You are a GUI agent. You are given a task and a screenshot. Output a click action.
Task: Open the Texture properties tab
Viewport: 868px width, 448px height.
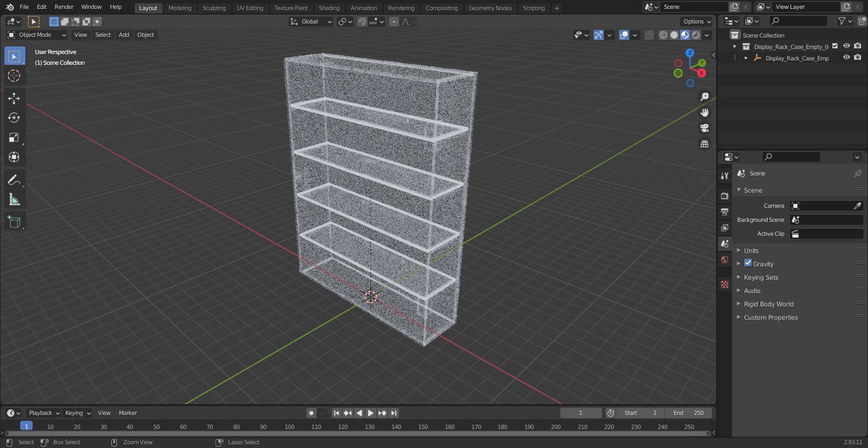tap(724, 284)
